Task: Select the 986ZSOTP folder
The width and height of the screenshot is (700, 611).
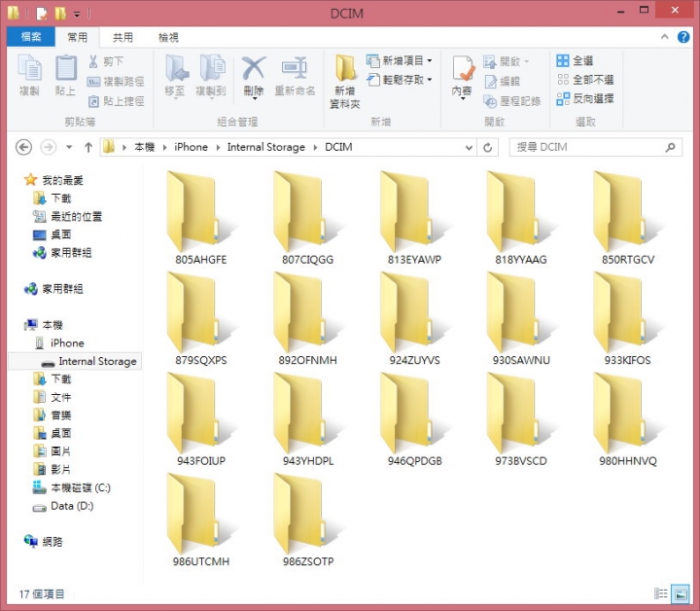Action: [307, 520]
